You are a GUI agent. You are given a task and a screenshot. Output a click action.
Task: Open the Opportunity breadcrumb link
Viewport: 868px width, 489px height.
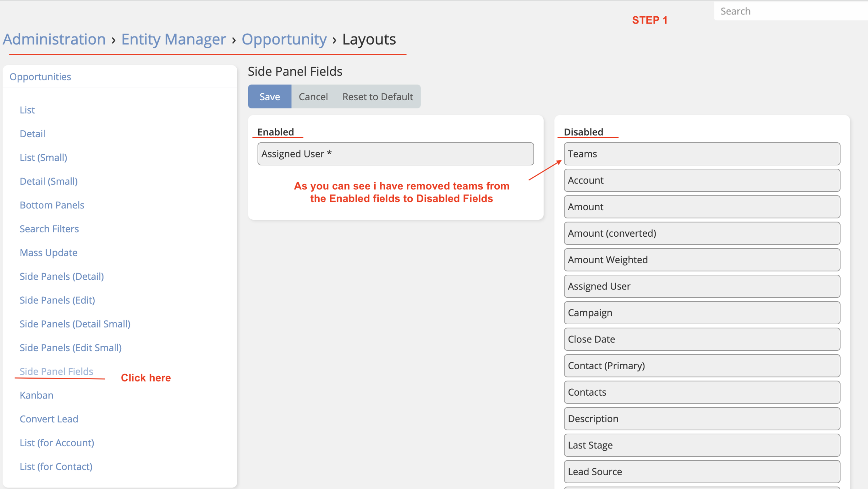[284, 39]
